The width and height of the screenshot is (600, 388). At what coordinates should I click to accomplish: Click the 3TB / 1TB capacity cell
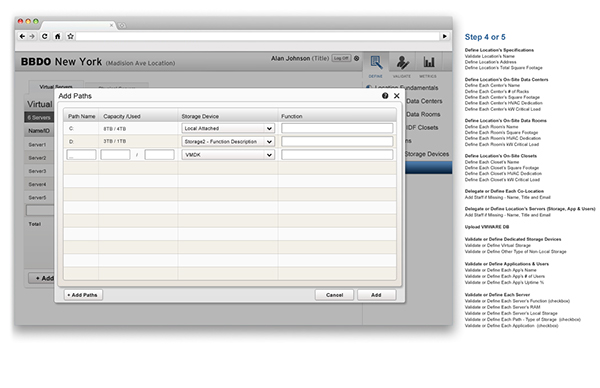tap(114, 141)
